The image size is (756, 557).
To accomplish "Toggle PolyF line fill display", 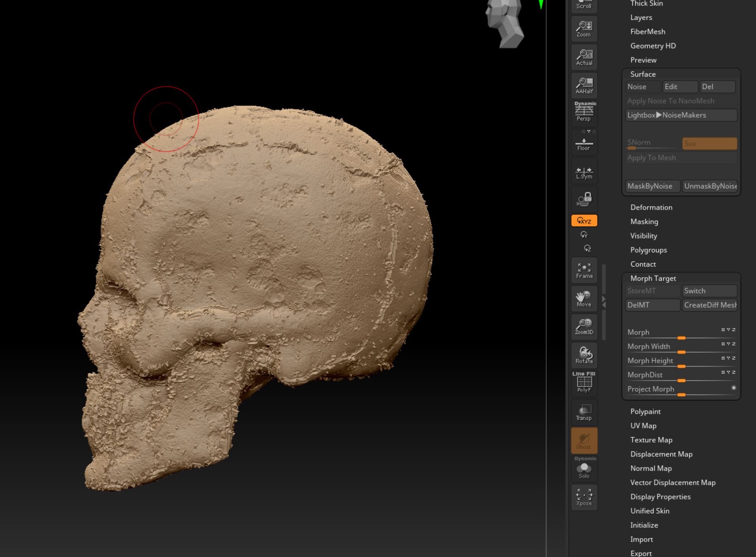I will pos(584,383).
